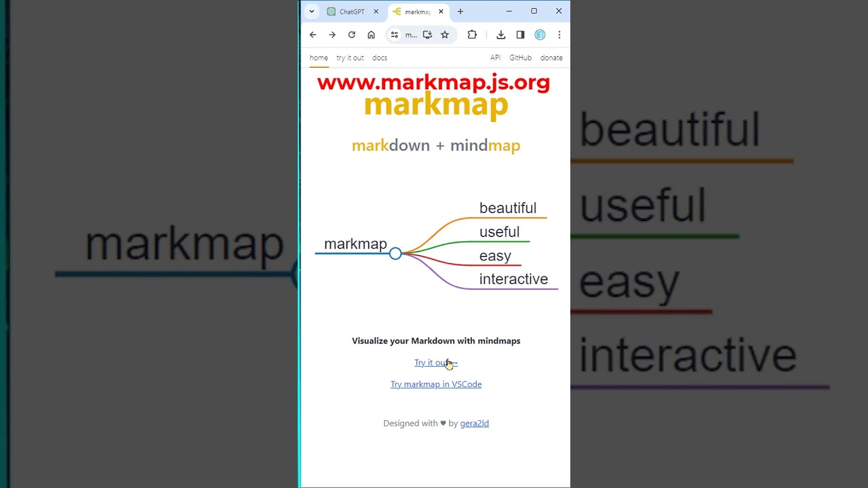Click the Visualize your Markdown with mindmaps text
This screenshot has width=868, height=488.
pyautogui.click(x=436, y=341)
